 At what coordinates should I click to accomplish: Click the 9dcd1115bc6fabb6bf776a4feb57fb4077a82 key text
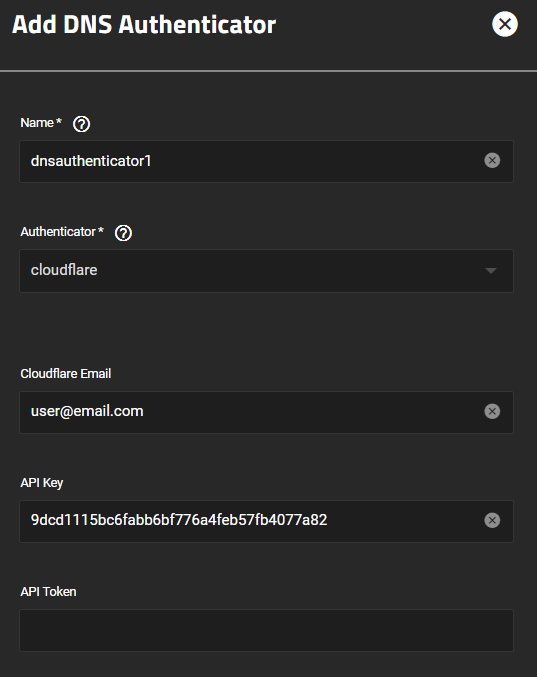(x=179, y=520)
